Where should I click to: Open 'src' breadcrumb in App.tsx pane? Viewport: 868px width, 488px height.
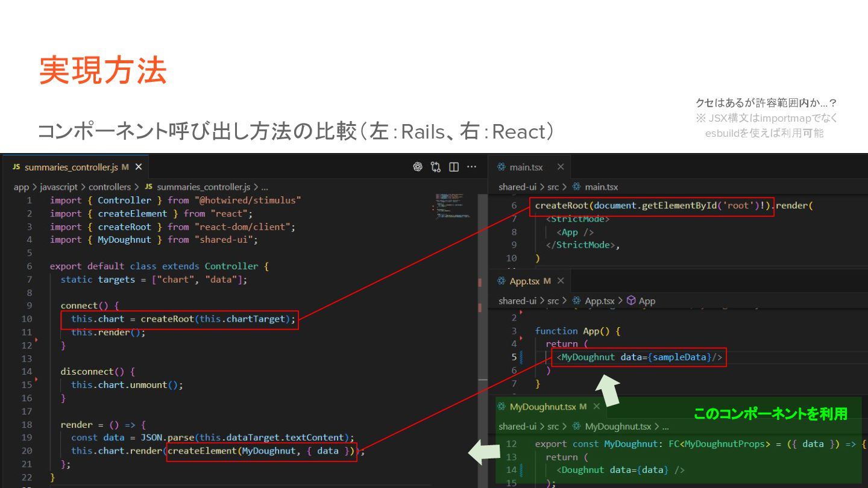tap(553, 301)
